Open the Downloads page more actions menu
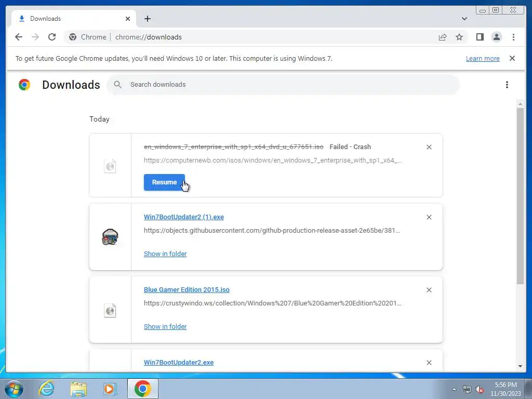 507,85
